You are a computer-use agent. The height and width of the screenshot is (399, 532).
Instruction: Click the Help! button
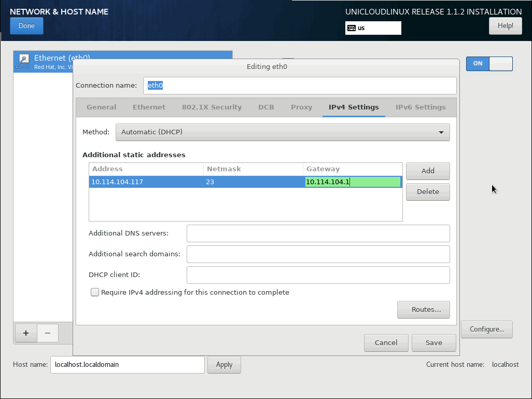(x=505, y=26)
